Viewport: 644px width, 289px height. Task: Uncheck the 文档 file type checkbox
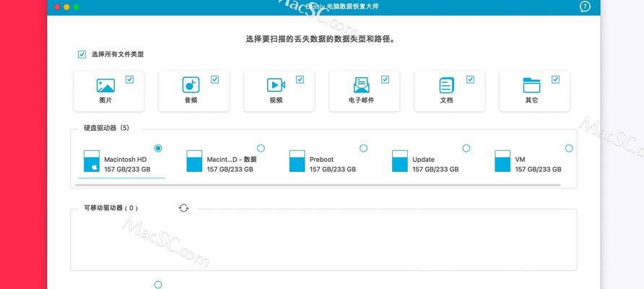coord(470,79)
